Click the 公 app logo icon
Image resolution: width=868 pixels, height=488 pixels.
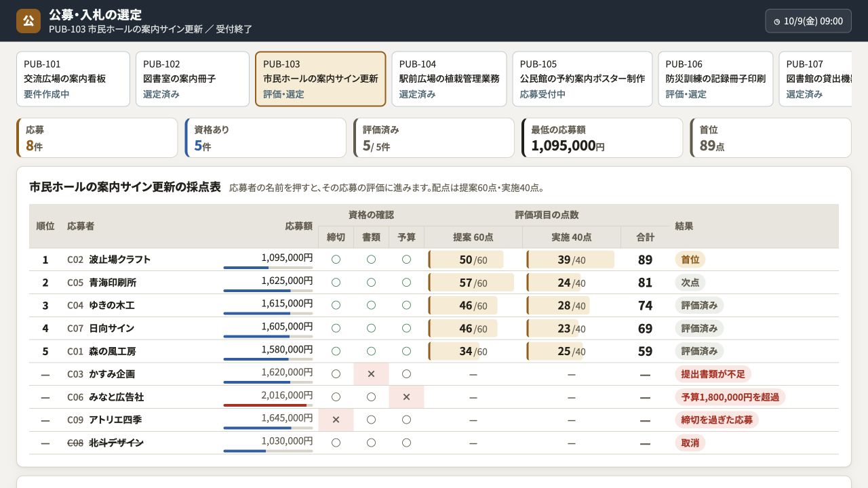coord(28,21)
